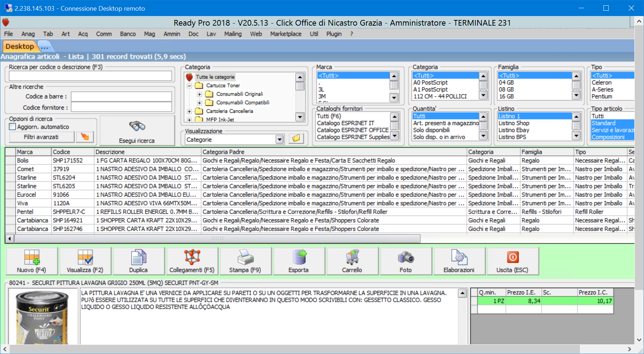Click the strawberry icon for Tutte le categorie
The width and height of the screenshot is (644, 354).
coord(189,77)
